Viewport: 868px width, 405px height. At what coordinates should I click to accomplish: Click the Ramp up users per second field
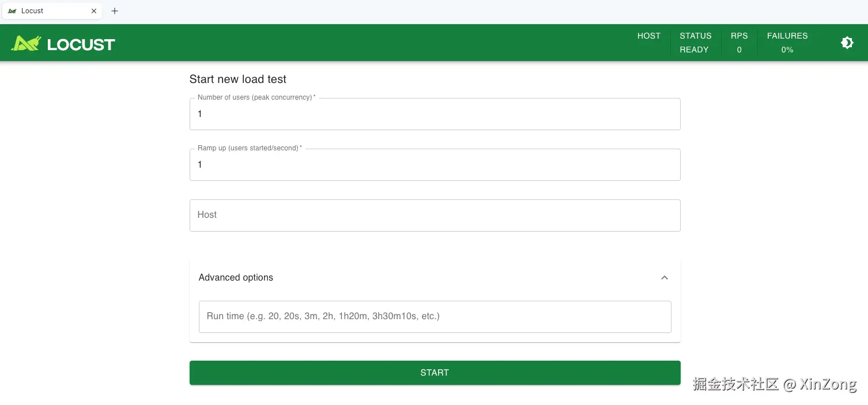pos(435,165)
